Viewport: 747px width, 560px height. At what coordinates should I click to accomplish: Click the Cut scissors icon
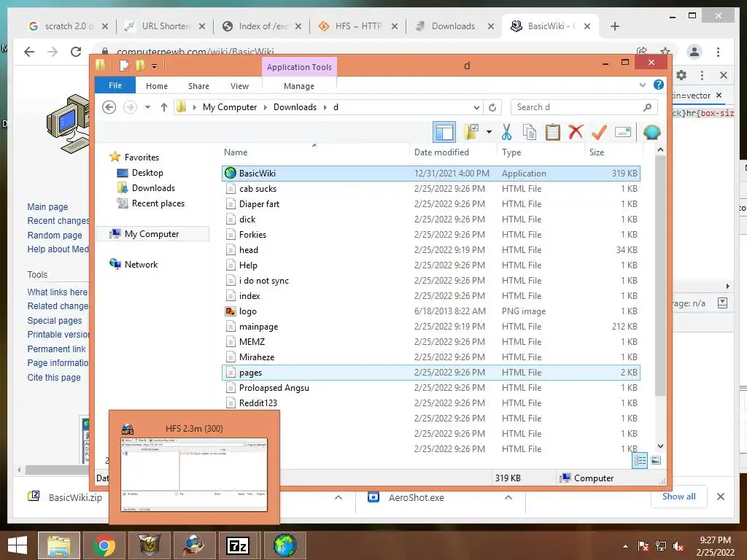[506, 132]
